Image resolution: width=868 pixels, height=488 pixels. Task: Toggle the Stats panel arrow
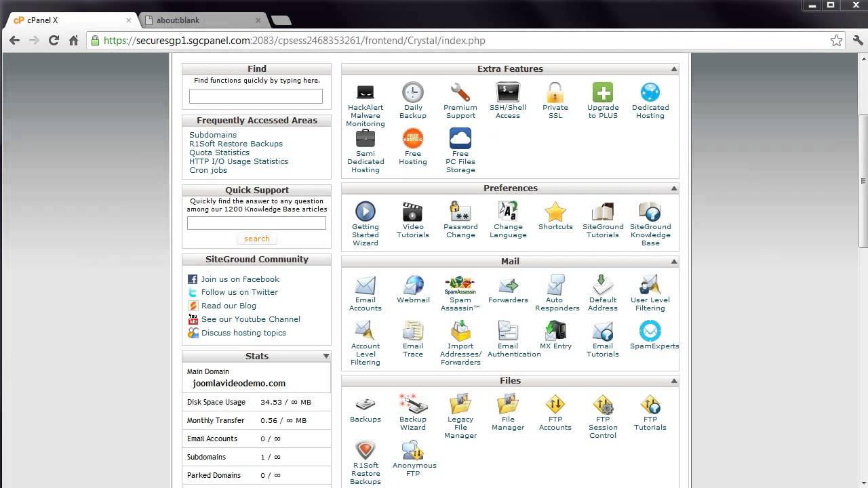pos(326,356)
